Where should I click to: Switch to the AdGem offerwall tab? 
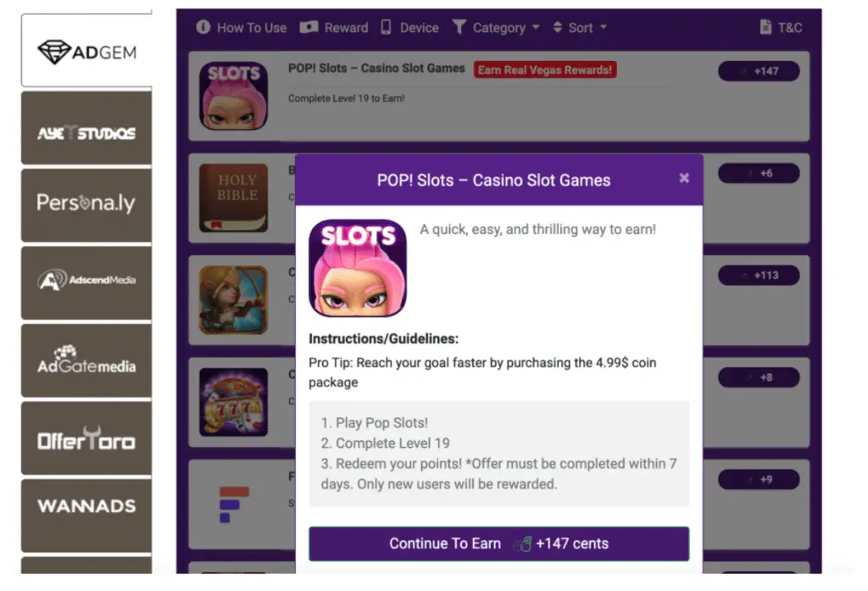pyautogui.click(x=86, y=50)
